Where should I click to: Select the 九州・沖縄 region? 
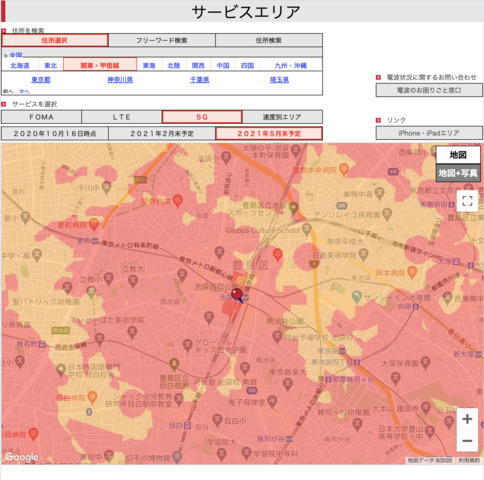(291, 65)
